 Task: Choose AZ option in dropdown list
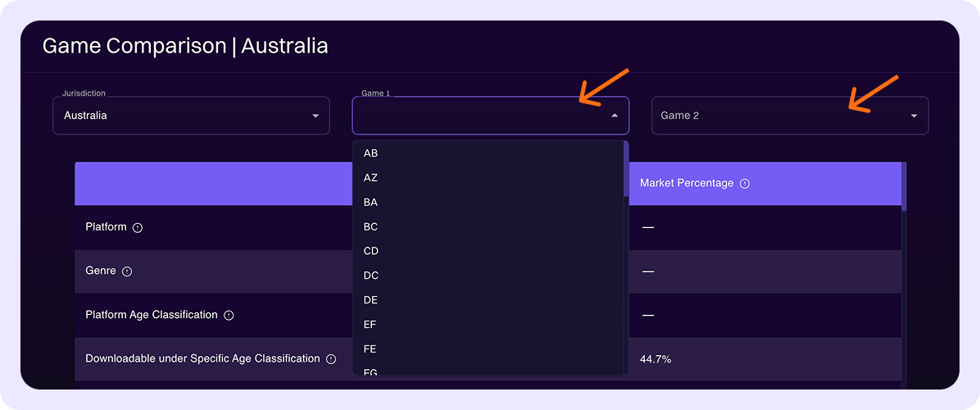[x=371, y=178]
